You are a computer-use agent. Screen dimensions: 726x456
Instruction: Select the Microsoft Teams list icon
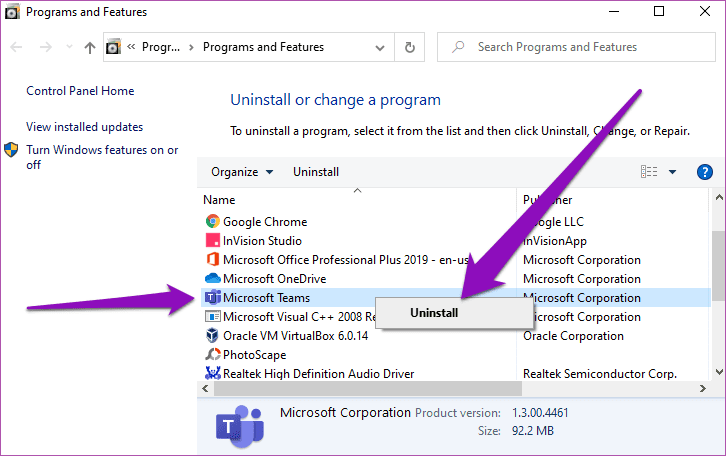pyautogui.click(x=213, y=297)
